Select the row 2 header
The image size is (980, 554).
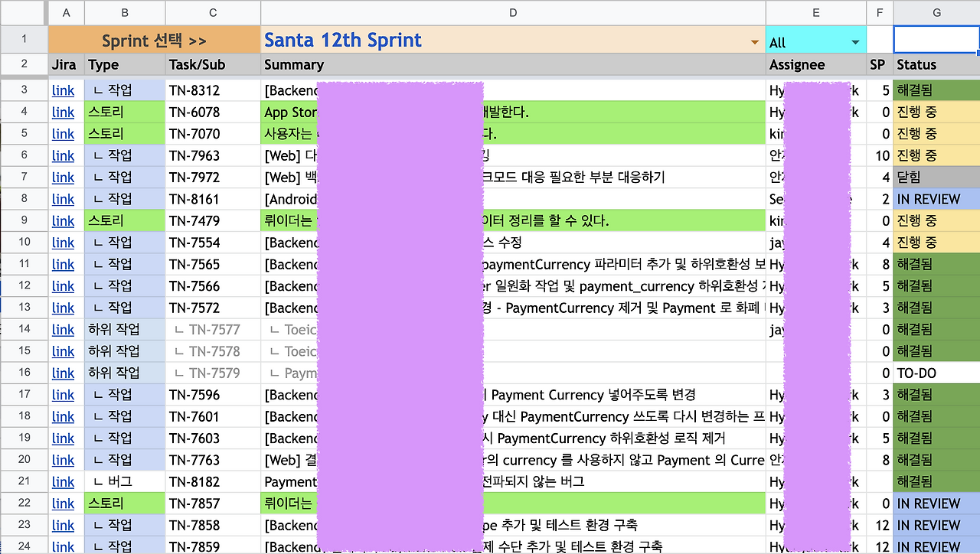click(24, 65)
